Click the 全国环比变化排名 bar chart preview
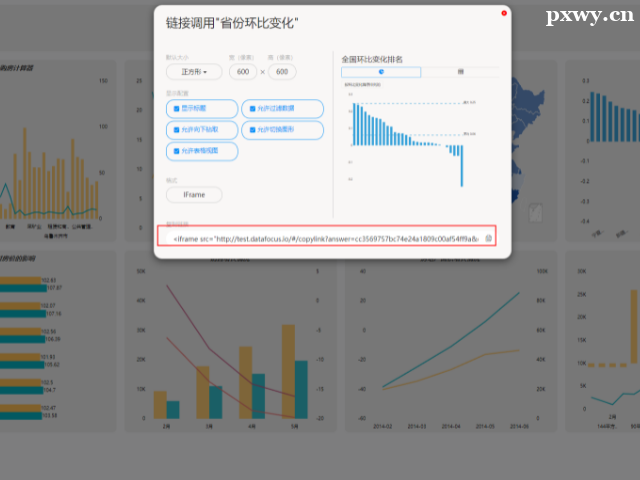 pos(410,135)
